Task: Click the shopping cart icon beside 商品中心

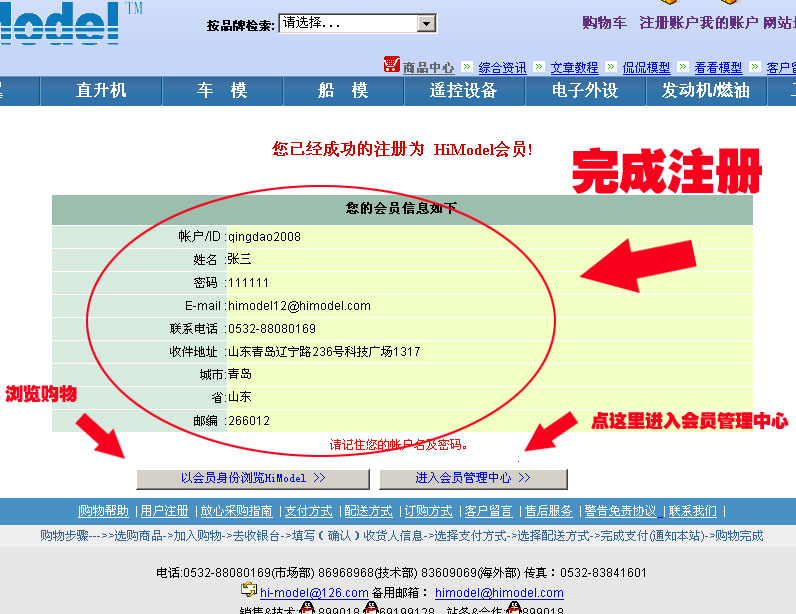Action: [391, 65]
